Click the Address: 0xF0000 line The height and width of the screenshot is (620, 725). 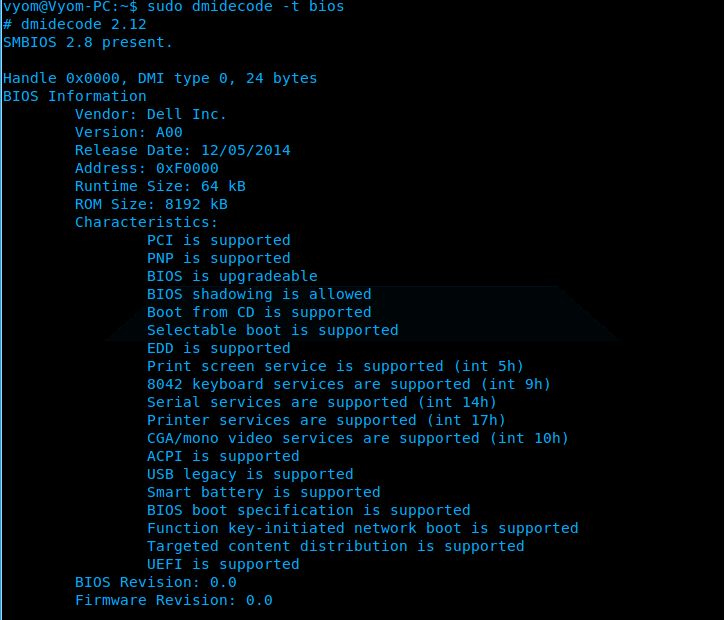point(147,169)
